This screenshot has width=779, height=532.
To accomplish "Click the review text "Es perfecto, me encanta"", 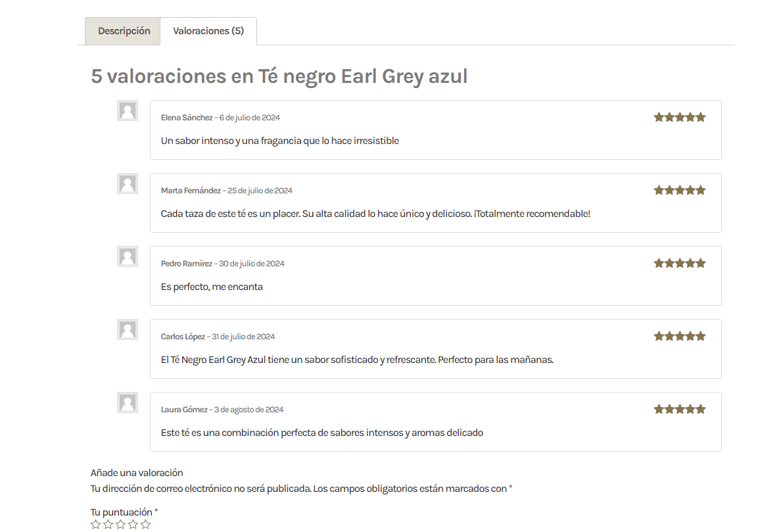I will pos(212,287).
